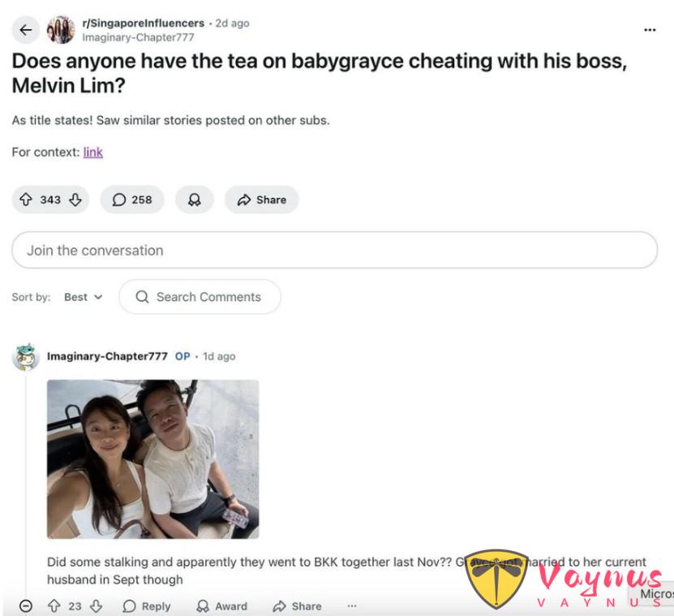Open the 258 comments button
The image size is (674, 616).
click(x=132, y=200)
